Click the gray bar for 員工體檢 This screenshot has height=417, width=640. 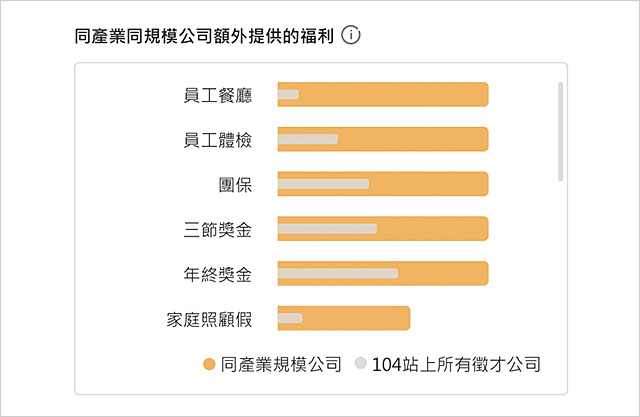(308, 139)
